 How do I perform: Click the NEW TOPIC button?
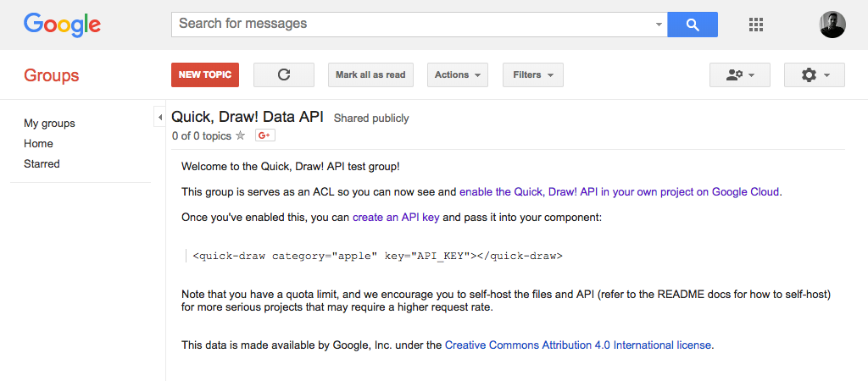click(205, 75)
